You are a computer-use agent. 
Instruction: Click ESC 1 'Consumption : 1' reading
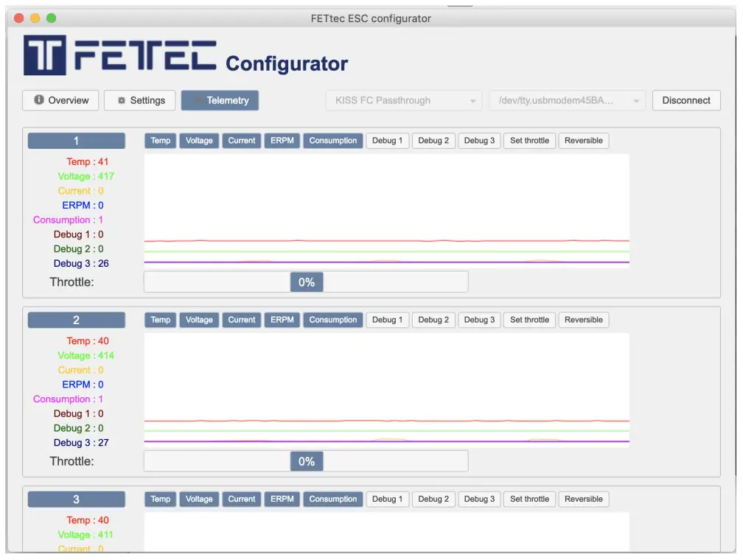pos(69,220)
